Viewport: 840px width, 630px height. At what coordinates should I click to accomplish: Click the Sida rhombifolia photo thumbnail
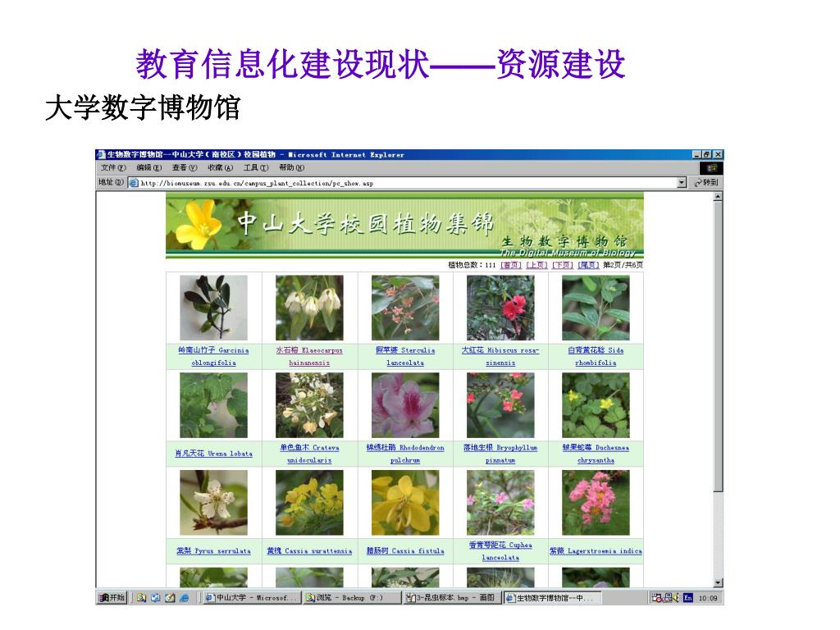pos(596,308)
